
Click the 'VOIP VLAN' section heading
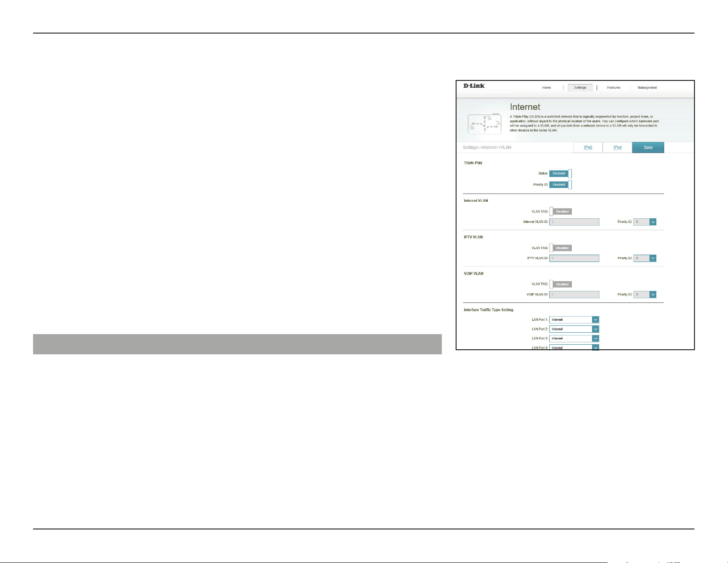tap(474, 273)
